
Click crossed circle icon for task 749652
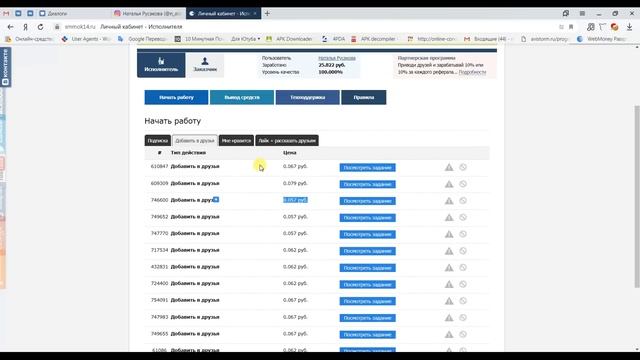[x=463, y=217]
